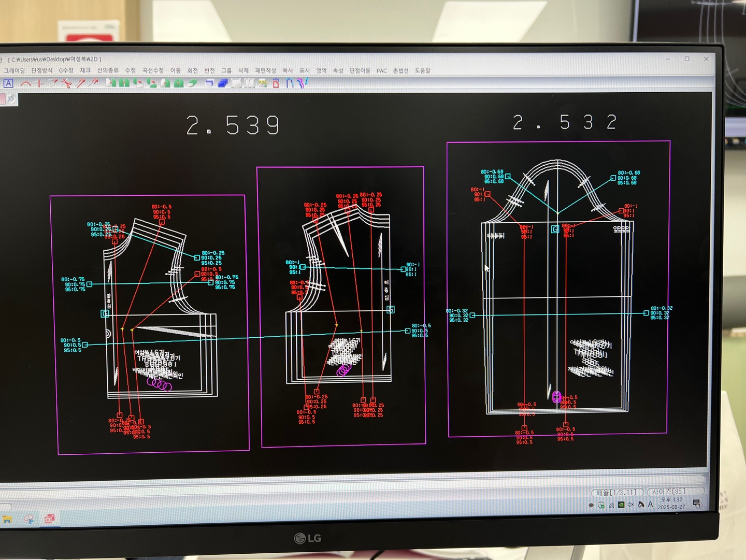Image resolution: width=746 pixels, height=560 pixels.
Task: Click the red scissors cut tool
Action: [66, 83]
